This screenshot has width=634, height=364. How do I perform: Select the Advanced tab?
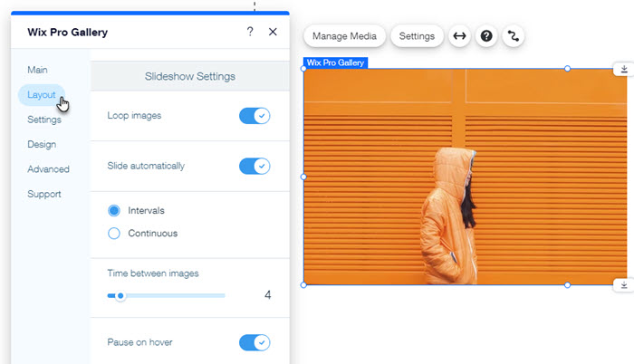click(48, 169)
